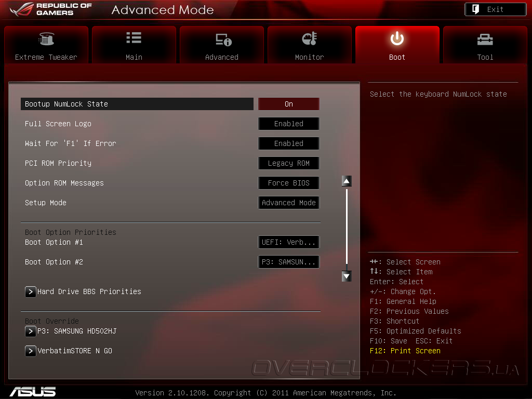Click the Advanced monitor info icon
The height and width of the screenshot is (399, 532).
[223, 39]
